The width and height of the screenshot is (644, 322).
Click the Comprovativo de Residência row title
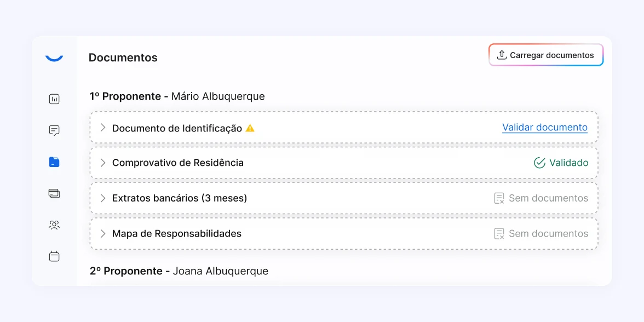(178, 163)
